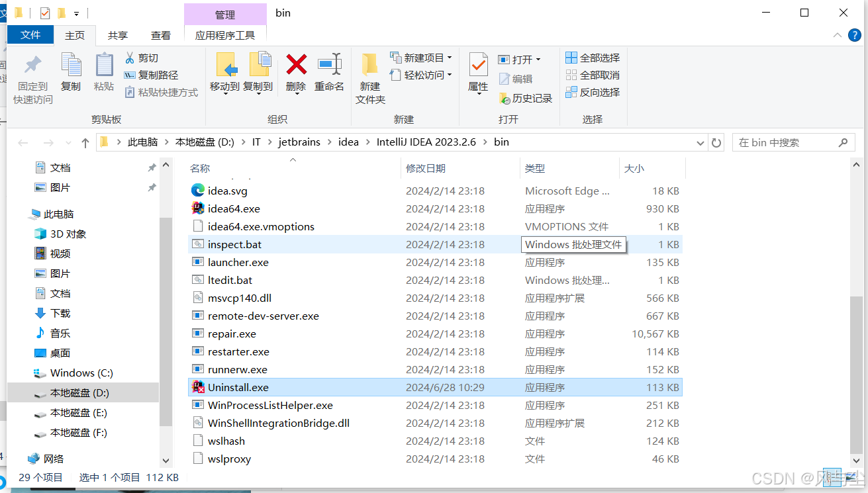Select the Cut (剪切) scissors command
Image resolution: width=868 pixels, height=493 pixels.
[142, 58]
